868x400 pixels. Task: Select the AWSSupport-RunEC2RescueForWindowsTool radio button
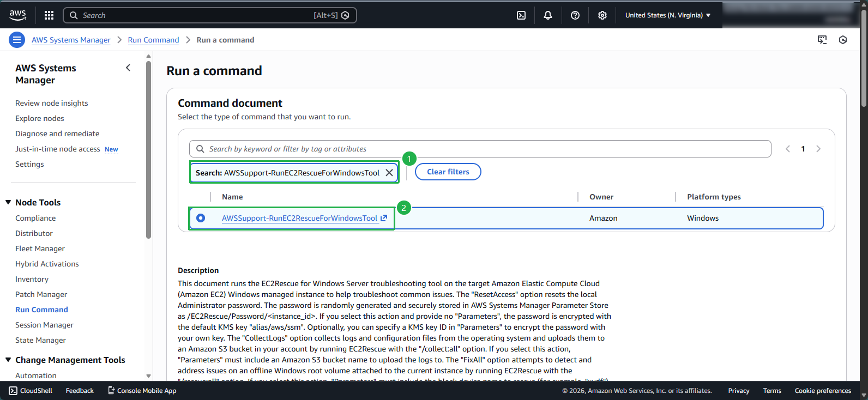click(201, 218)
